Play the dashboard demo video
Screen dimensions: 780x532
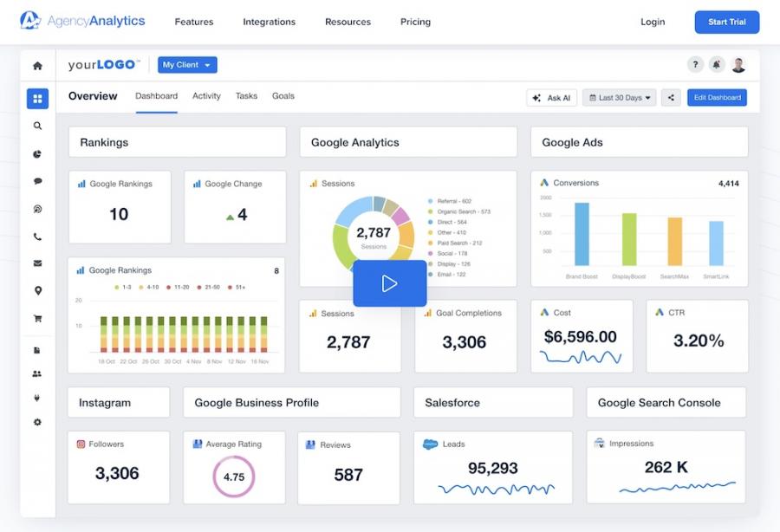coord(389,283)
